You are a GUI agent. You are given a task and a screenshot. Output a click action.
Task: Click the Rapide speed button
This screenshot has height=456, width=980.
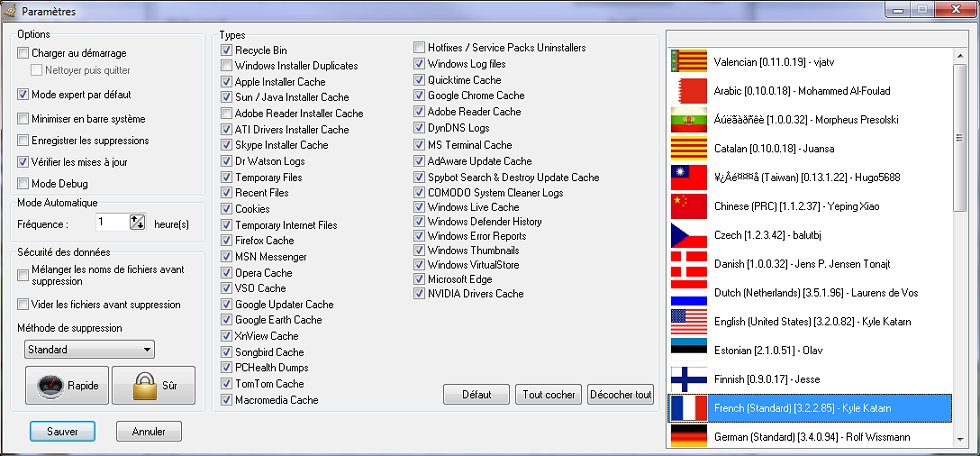(68, 385)
